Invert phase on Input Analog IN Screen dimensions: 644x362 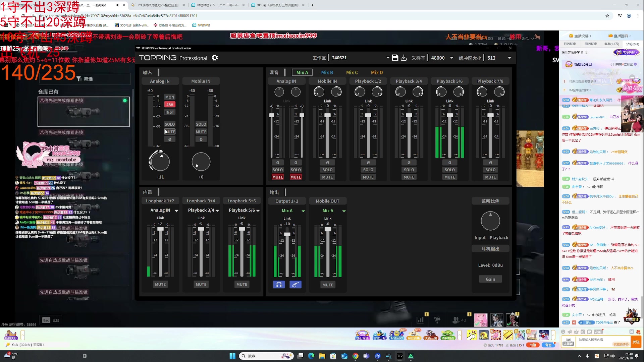(x=170, y=139)
